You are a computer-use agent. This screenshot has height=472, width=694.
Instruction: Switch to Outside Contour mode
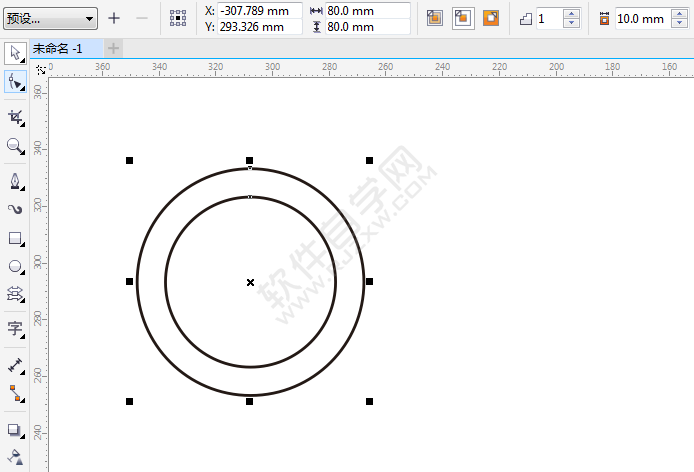click(491, 18)
